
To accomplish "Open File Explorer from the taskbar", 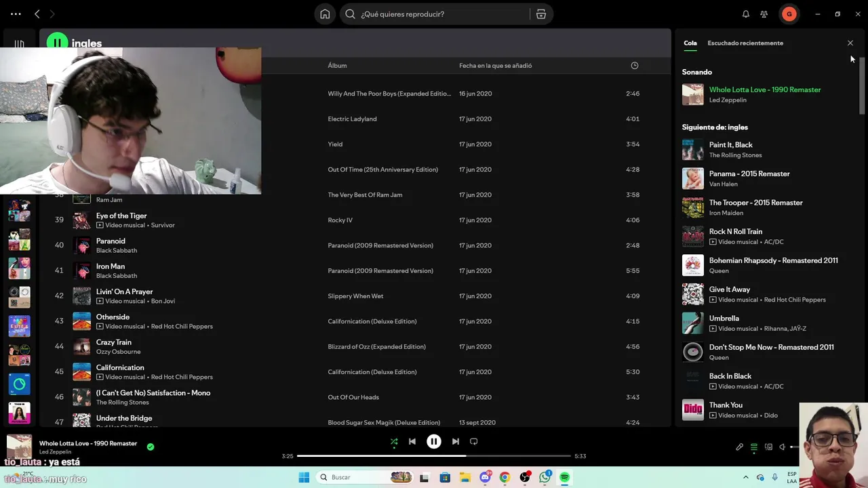I will 465,477.
